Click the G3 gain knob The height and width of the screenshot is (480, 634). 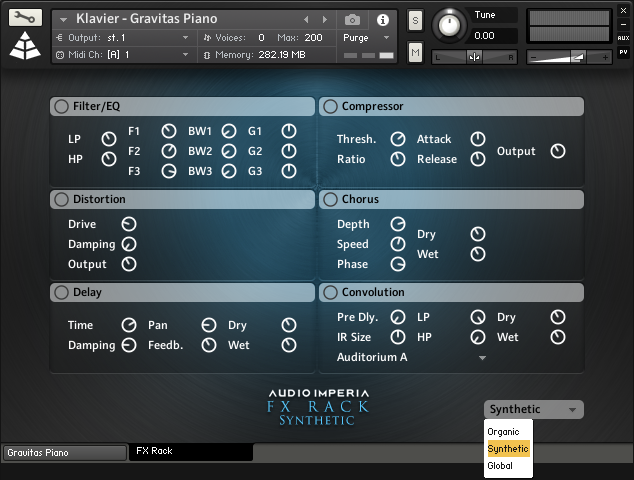289,171
